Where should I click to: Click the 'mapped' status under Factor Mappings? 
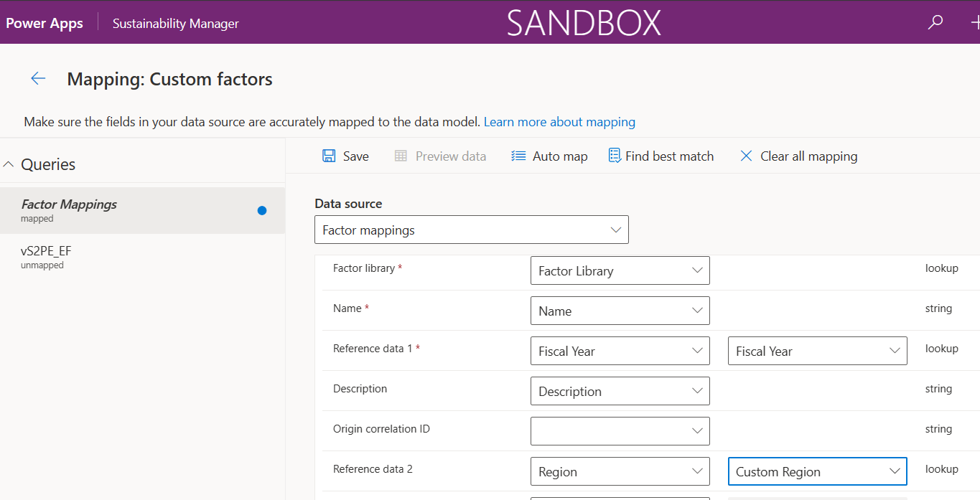(37, 219)
